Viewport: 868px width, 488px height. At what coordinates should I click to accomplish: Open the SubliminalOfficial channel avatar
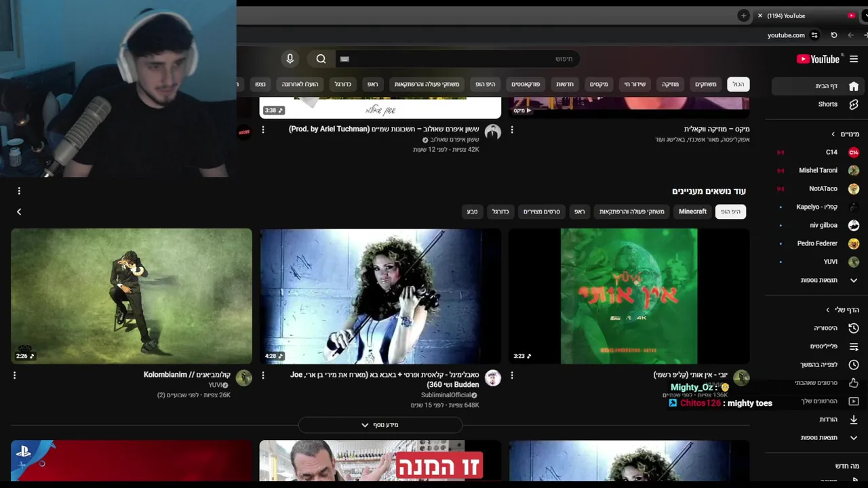[x=493, y=378]
